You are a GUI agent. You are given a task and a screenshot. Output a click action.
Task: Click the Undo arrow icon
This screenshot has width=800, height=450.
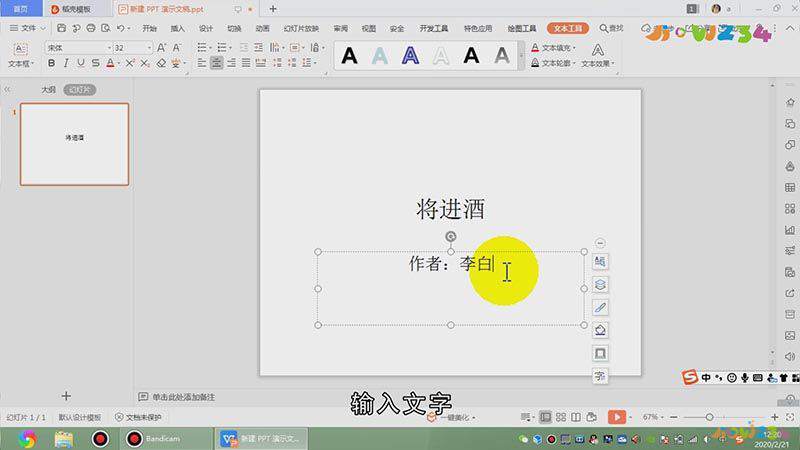coord(120,28)
